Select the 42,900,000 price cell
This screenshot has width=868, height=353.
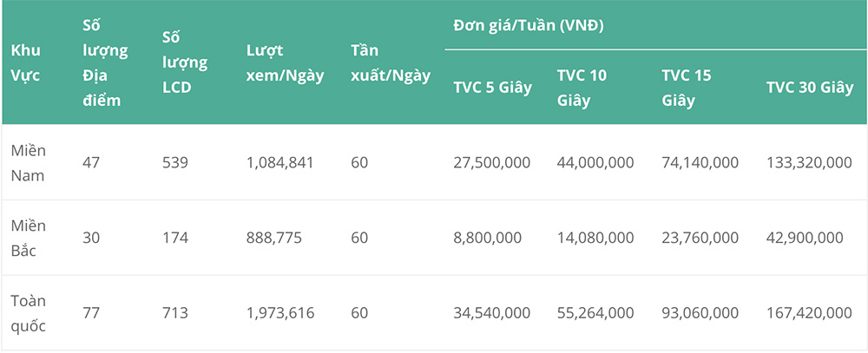coord(805,238)
